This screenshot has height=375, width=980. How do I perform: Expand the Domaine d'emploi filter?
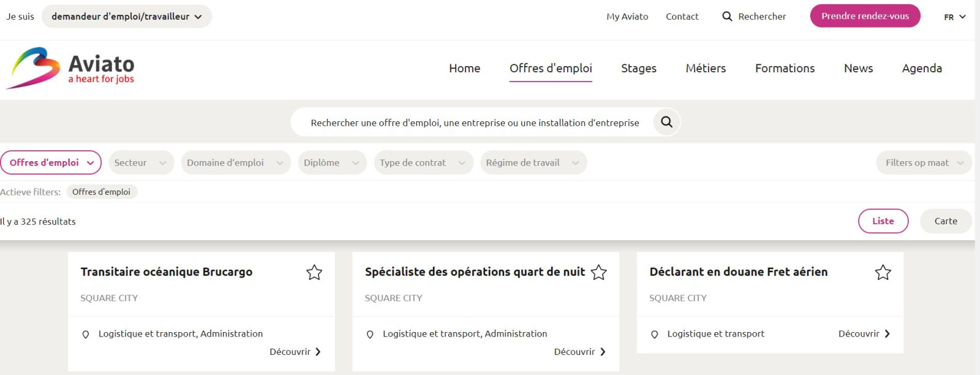(x=236, y=162)
